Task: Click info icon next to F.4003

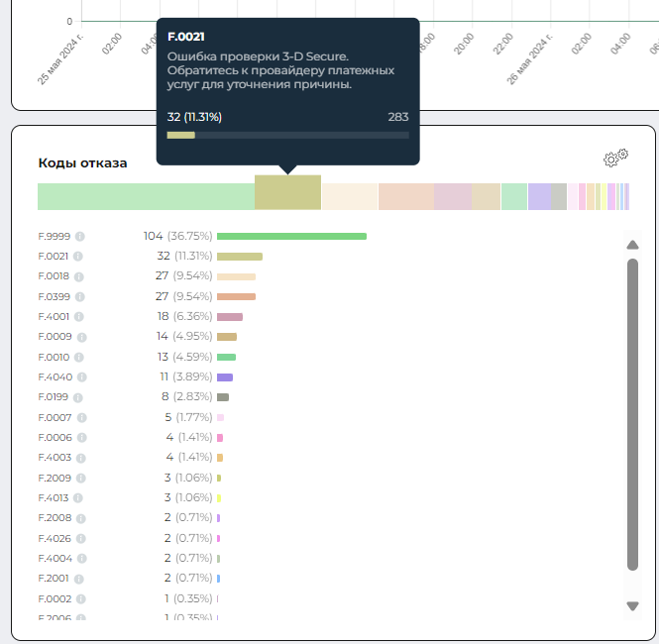Action: 80,458
